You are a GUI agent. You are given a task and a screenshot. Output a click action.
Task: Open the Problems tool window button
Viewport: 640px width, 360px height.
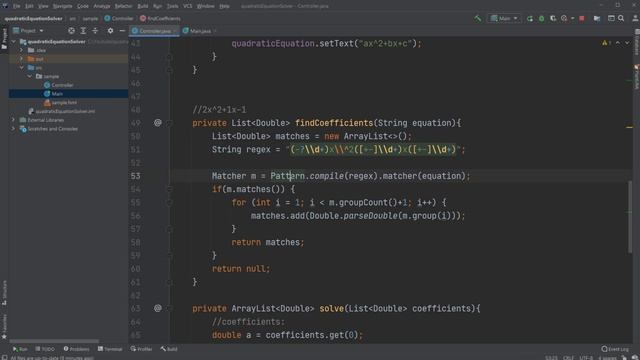click(76, 349)
